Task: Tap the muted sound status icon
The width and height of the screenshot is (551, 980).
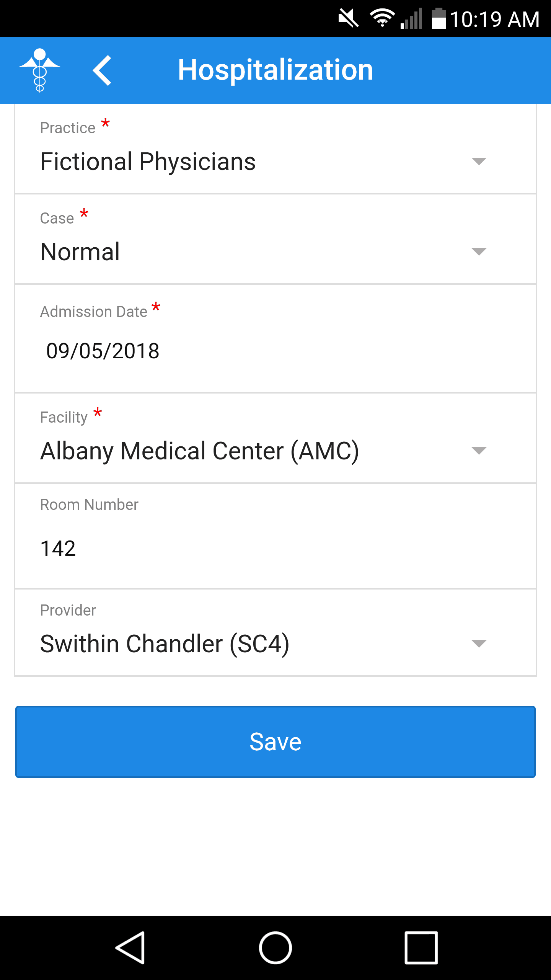Action: click(348, 18)
